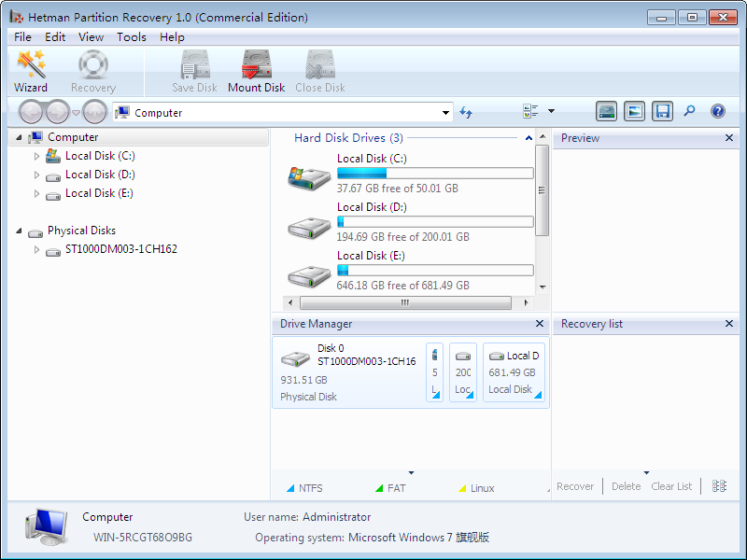Select the Local Disk (C:) drive icon
Viewport: 747px width, 560px height.
pos(309,178)
